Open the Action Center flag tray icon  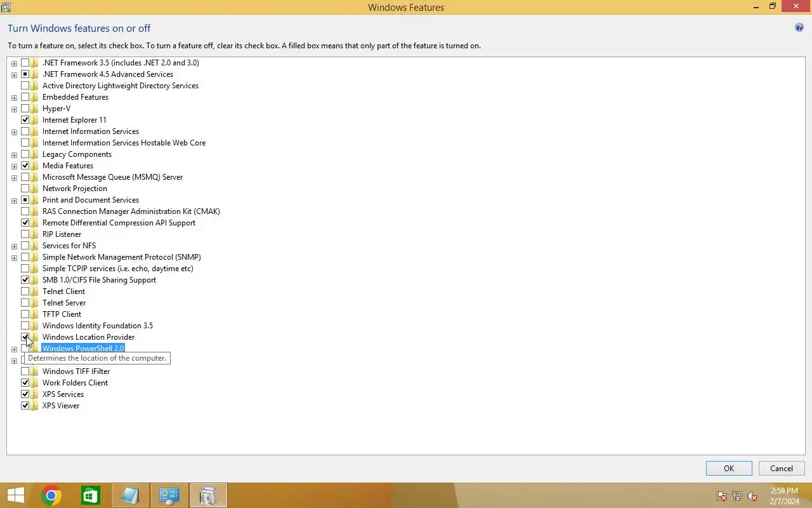click(x=722, y=496)
